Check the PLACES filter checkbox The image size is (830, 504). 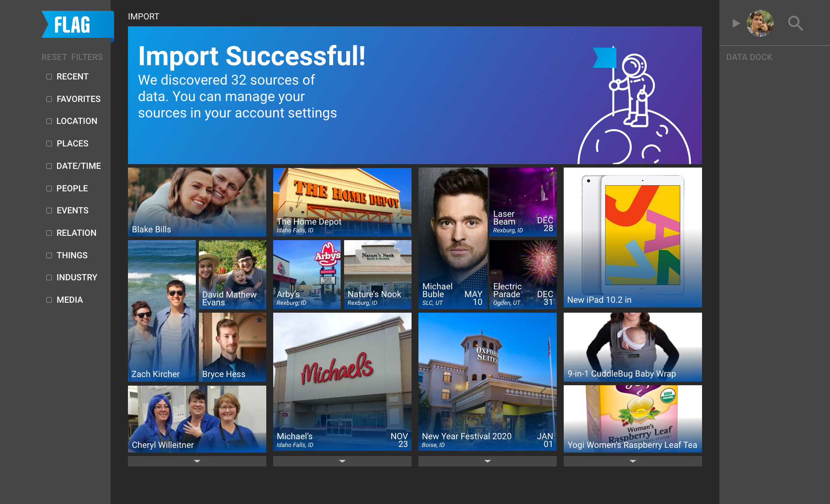(49, 143)
